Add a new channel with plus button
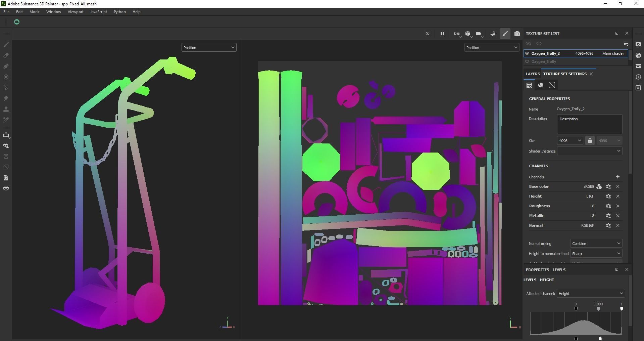 (x=618, y=177)
